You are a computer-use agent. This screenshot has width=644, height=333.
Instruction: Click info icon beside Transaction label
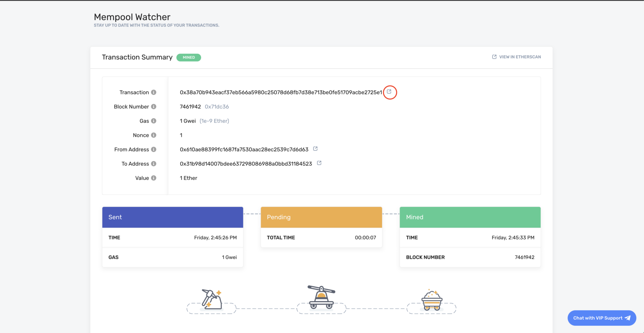[154, 92]
